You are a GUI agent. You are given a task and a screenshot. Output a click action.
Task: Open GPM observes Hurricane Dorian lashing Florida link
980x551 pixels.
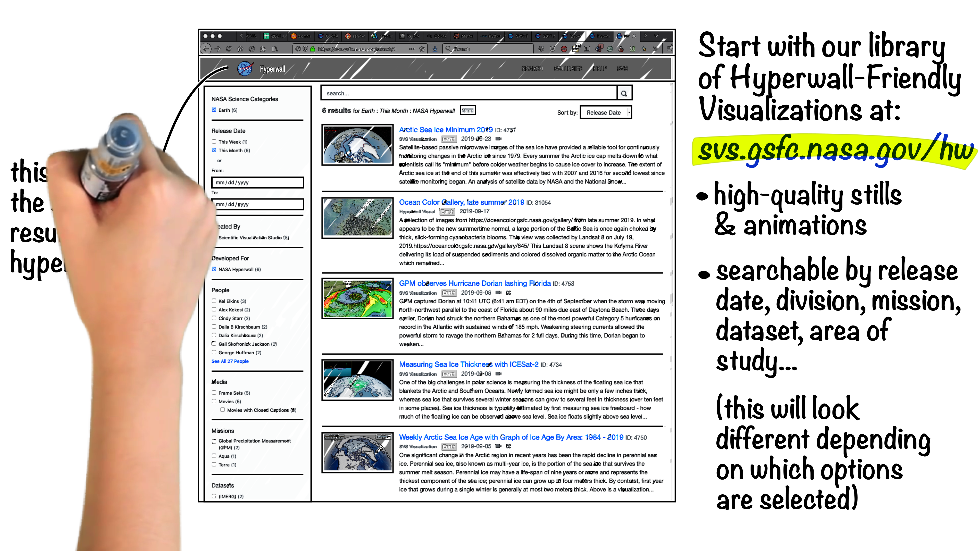(475, 283)
